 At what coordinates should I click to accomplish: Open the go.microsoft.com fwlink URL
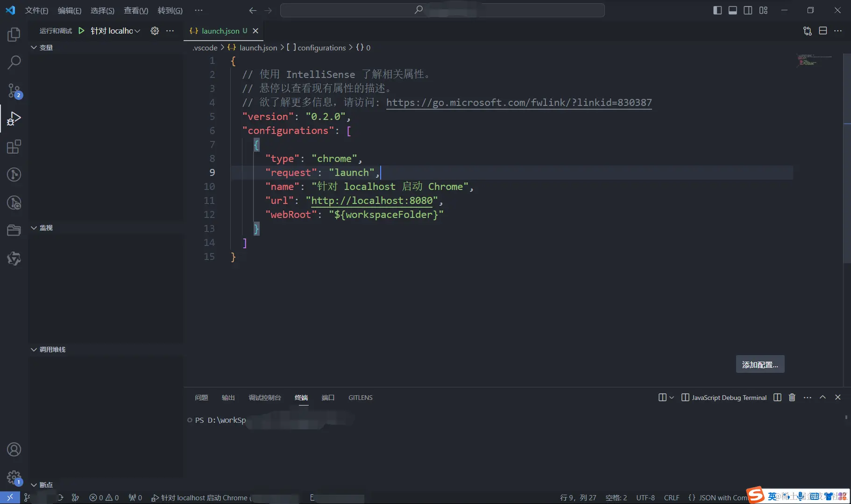click(x=519, y=103)
